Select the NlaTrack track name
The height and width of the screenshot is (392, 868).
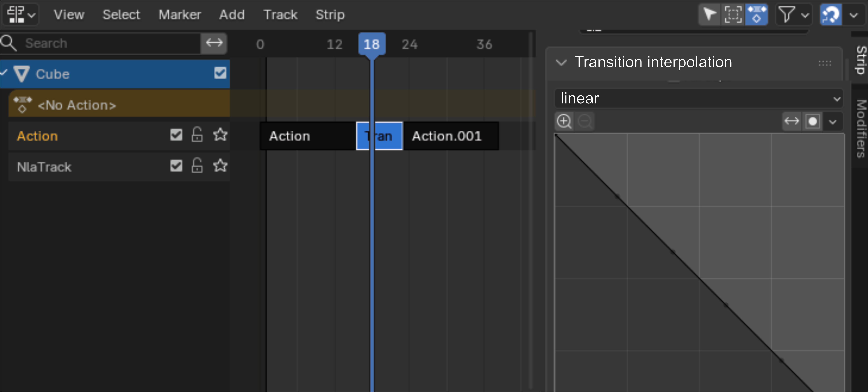44,167
